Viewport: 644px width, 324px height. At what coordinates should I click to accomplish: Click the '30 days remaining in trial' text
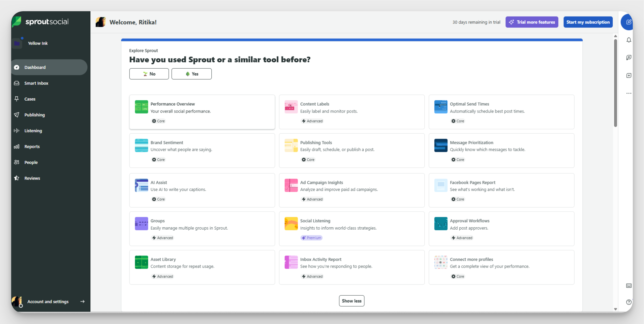476,22
